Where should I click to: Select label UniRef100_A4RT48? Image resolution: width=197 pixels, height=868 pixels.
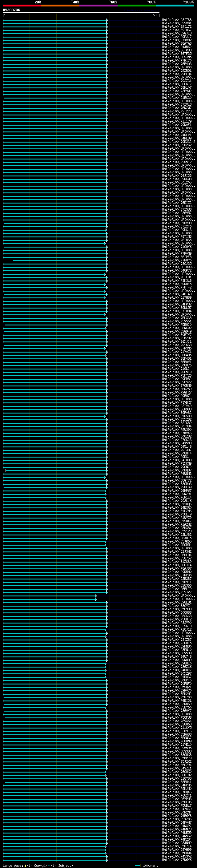177,294
